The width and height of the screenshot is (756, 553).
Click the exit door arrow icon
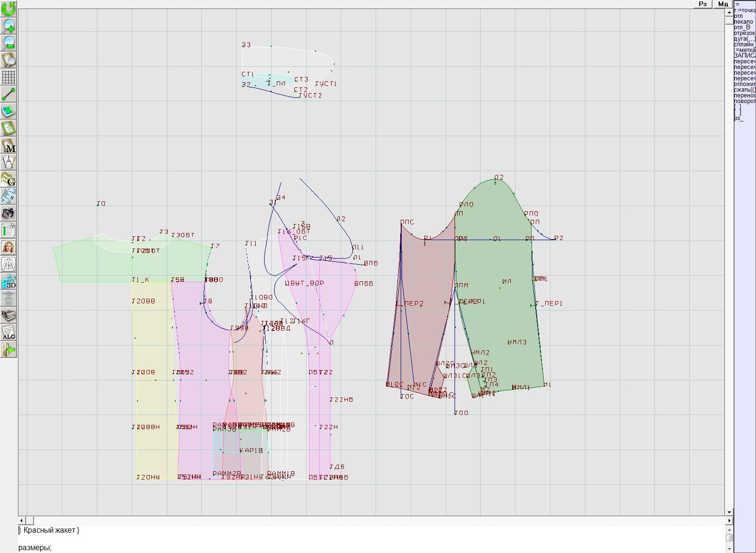(9, 350)
